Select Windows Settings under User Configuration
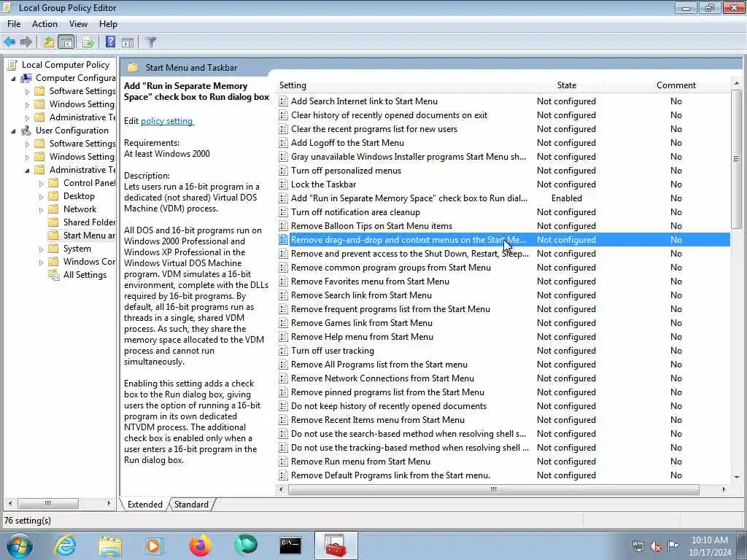The image size is (747, 560). pyautogui.click(x=82, y=157)
